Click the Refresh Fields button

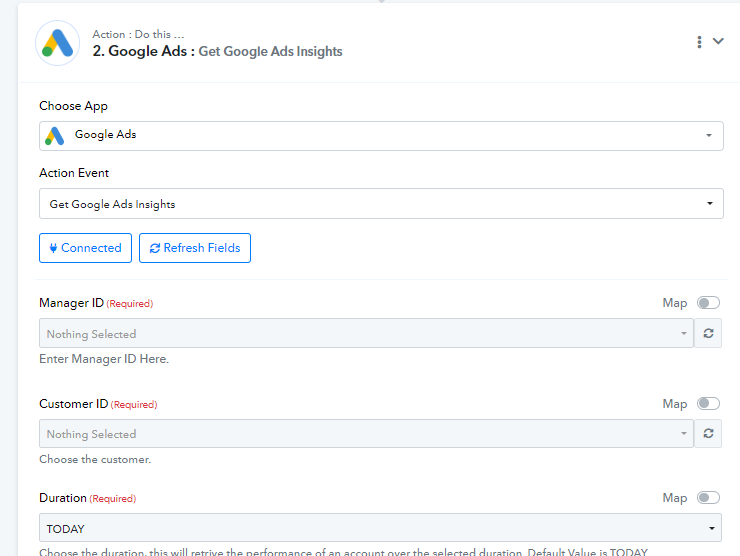tap(195, 248)
